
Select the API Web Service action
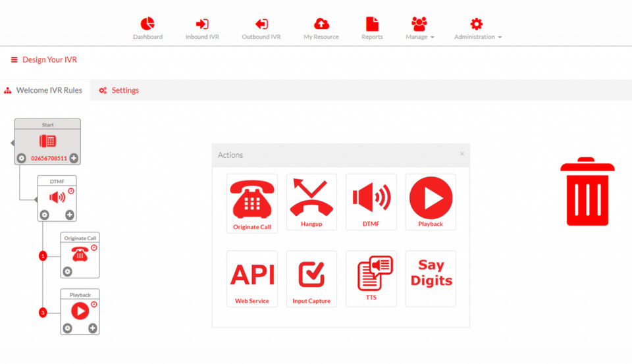tap(252, 279)
